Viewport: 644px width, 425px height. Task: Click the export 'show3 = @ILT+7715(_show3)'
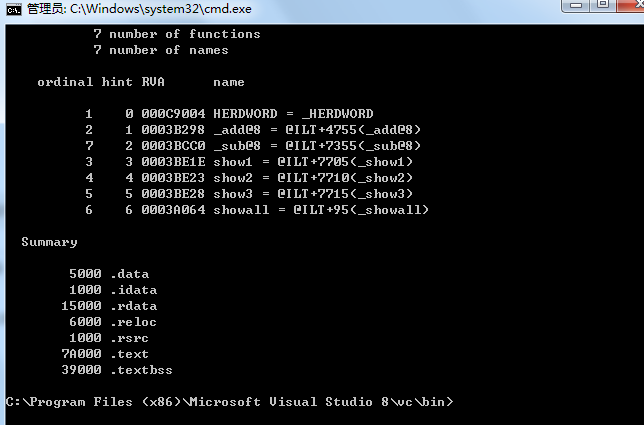click(313, 194)
